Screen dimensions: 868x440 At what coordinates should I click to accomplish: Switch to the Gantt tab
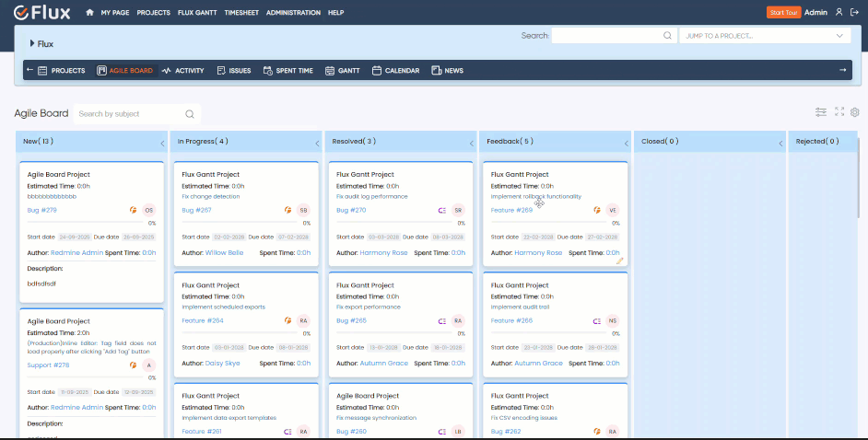coord(343,70)
